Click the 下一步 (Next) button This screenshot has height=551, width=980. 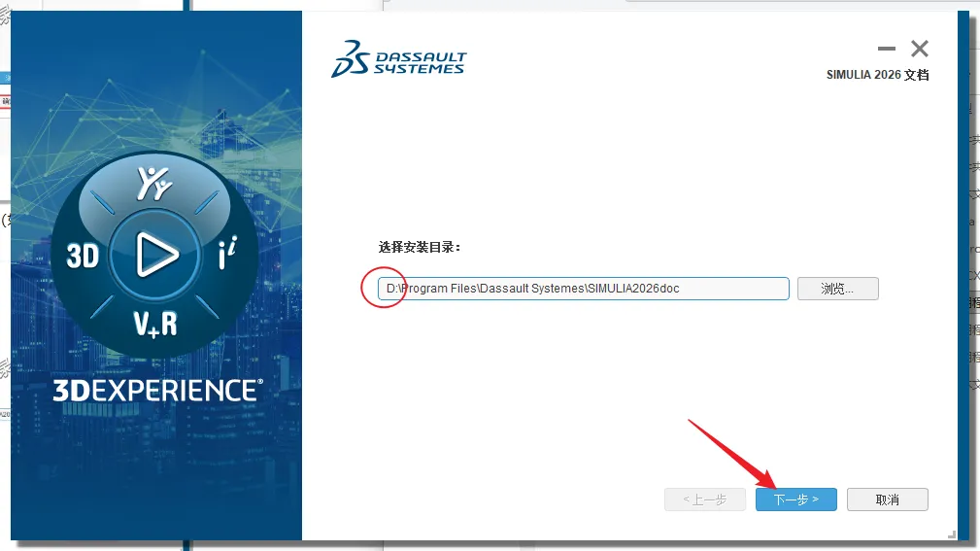click(x=795, y=499)
